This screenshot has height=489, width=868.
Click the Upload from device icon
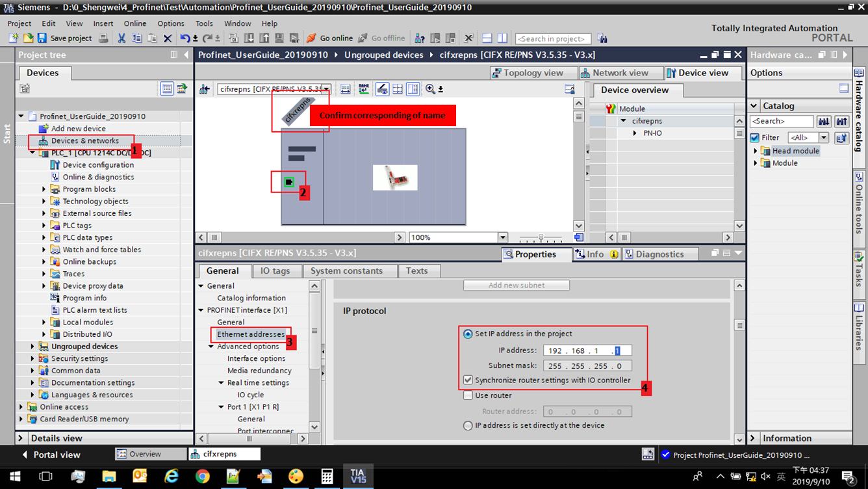pos(264,38)
